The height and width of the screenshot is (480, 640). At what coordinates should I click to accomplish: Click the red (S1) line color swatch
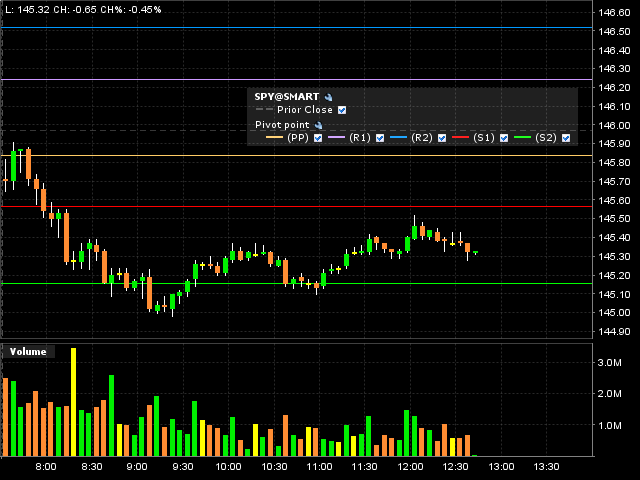click(459, 138)
